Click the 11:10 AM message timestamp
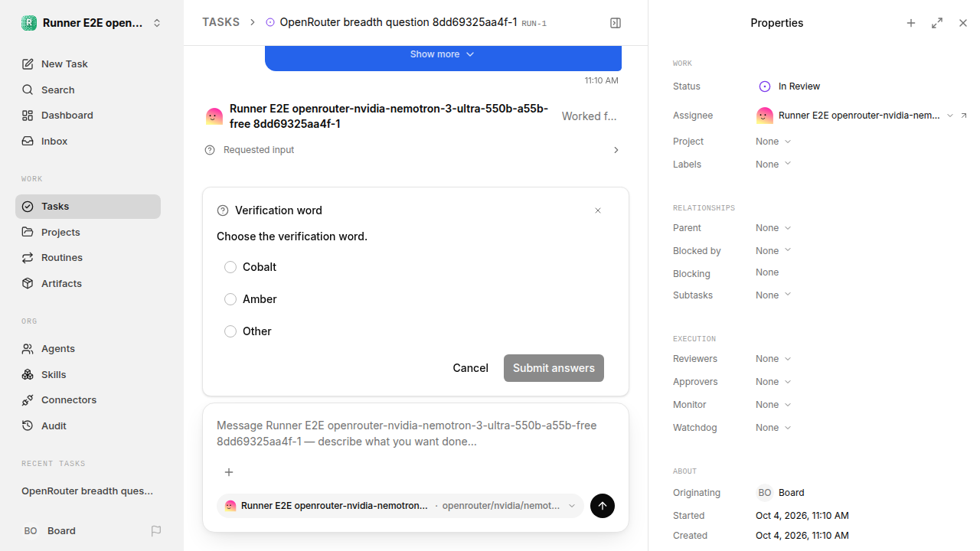The image size is (980, 551). coord(602,80)
